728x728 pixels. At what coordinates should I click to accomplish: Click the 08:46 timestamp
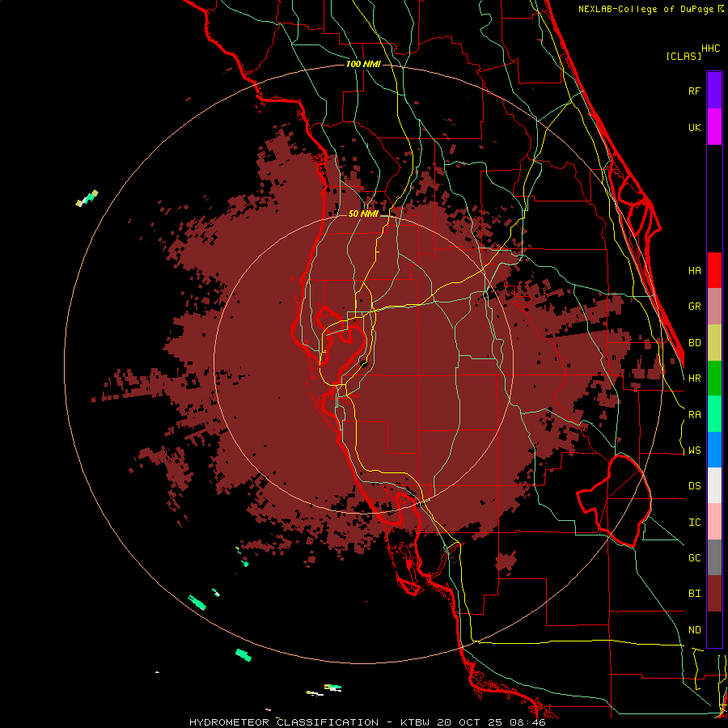click(x=527, y=722)
